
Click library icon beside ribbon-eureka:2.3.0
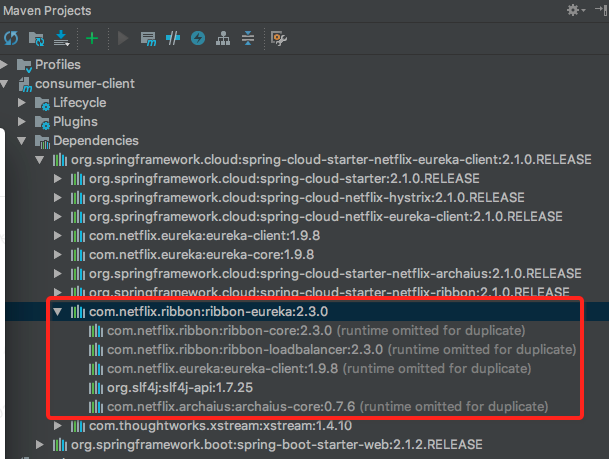click(x=78, y=311)
